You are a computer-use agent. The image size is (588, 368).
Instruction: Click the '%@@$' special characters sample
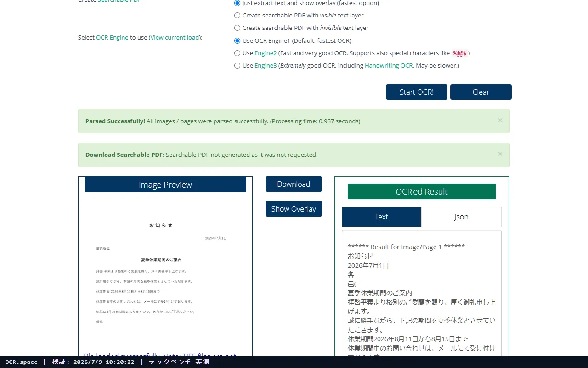pyautogui.click(x=460, y=53)
